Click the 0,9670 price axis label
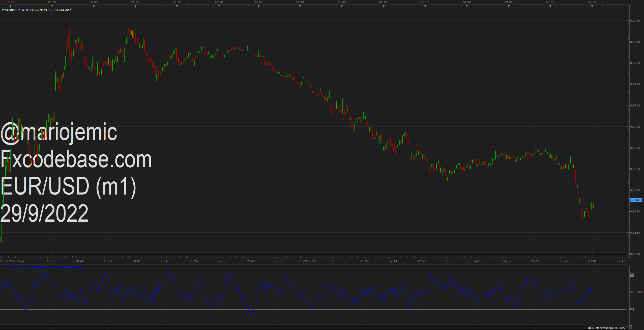This screenshot has height=330, width=644. tap(635, 190)
